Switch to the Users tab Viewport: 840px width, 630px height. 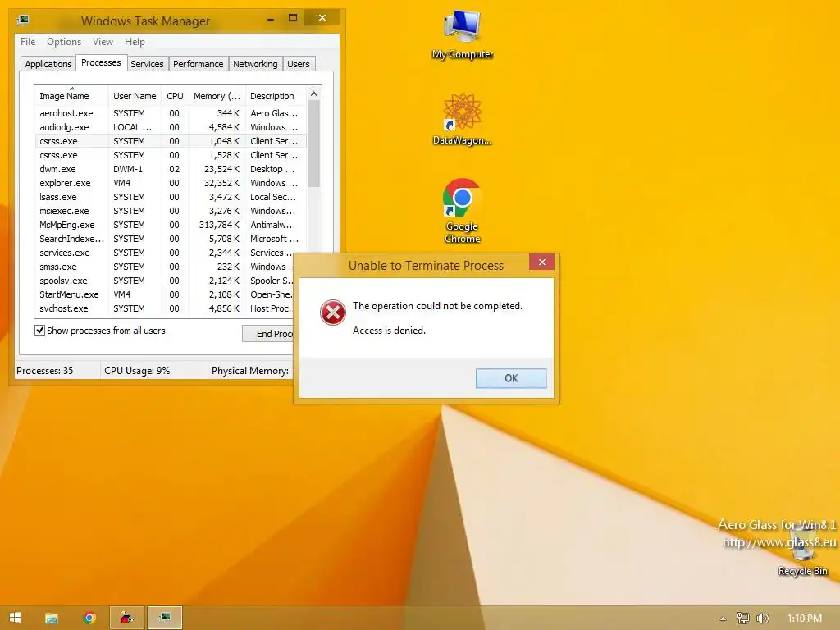click(x=299, y=64)
